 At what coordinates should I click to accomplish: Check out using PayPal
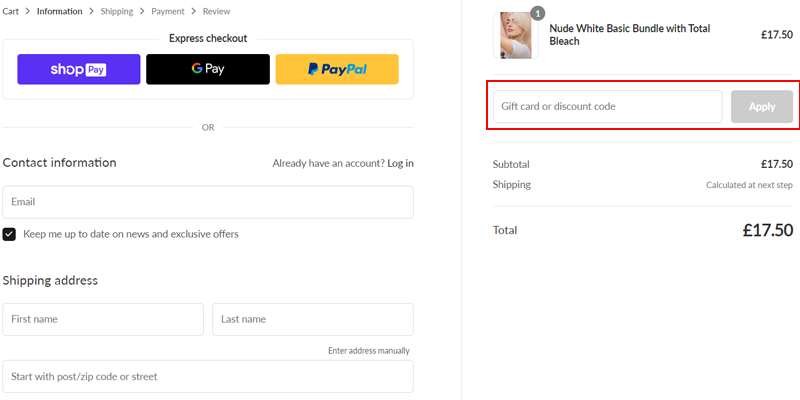(337, 69)
